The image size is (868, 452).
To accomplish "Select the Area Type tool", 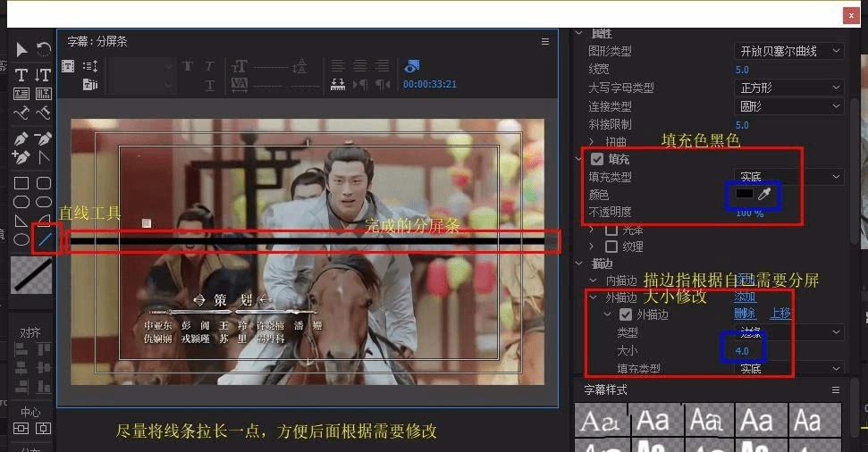I will click(21, 94).
